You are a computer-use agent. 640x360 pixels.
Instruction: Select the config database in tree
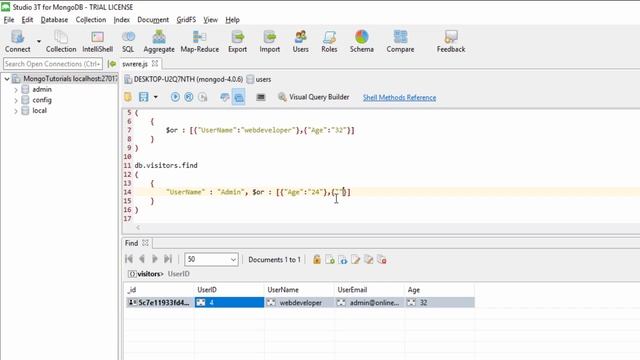coord(42,100)
